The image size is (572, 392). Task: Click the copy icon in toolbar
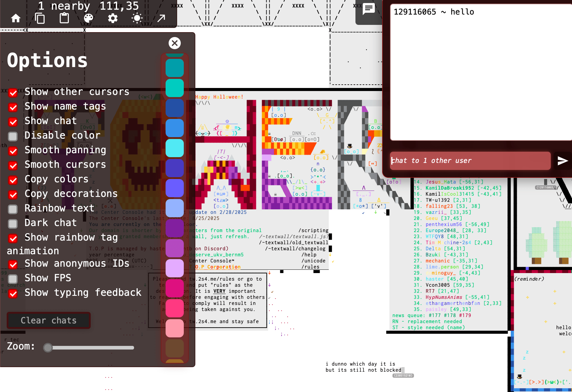coord(40,19)
